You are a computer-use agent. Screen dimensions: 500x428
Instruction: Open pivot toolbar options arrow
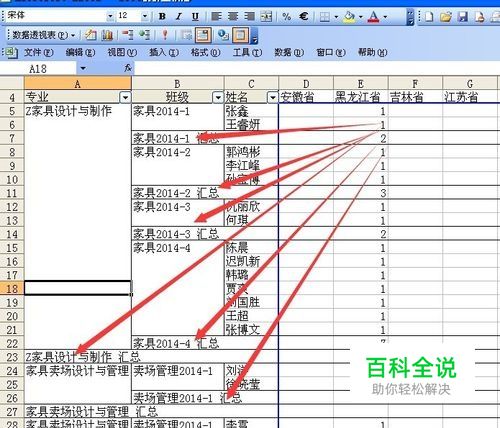(255, 36)
